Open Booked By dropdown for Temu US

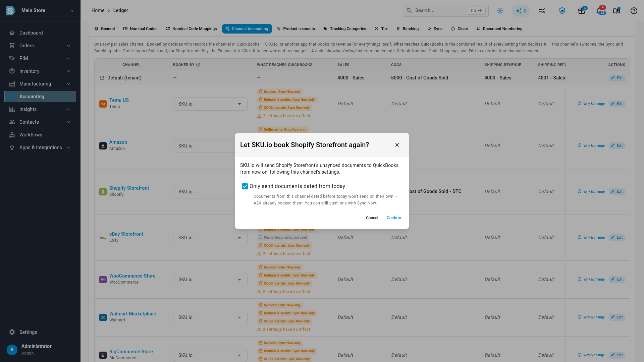coord(210,104)
